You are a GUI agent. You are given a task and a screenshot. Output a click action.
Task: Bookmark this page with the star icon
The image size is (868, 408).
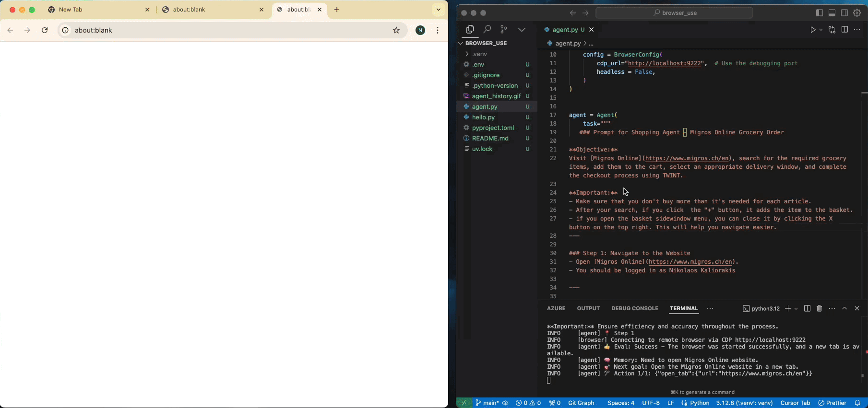pos(396,30)
